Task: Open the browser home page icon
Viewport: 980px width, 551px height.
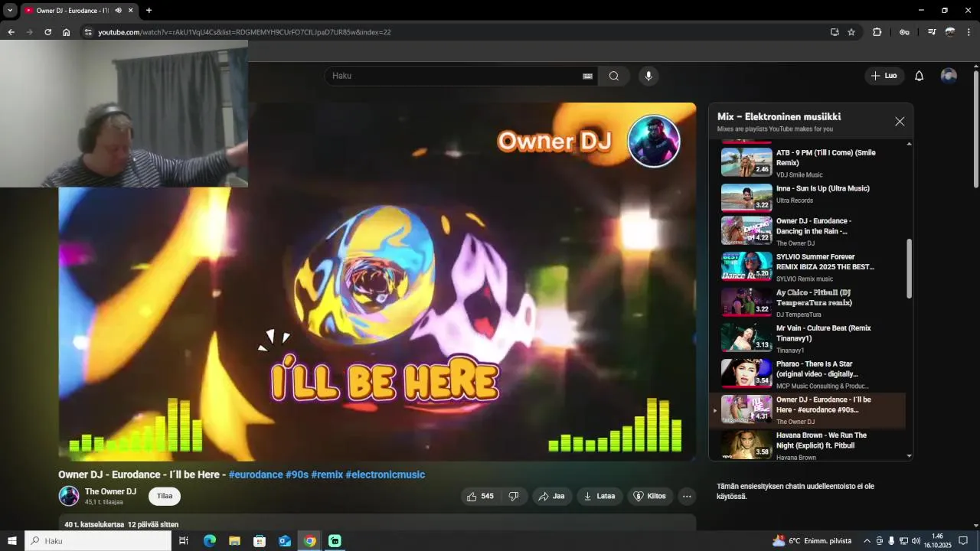Action: tap(67, 32)
